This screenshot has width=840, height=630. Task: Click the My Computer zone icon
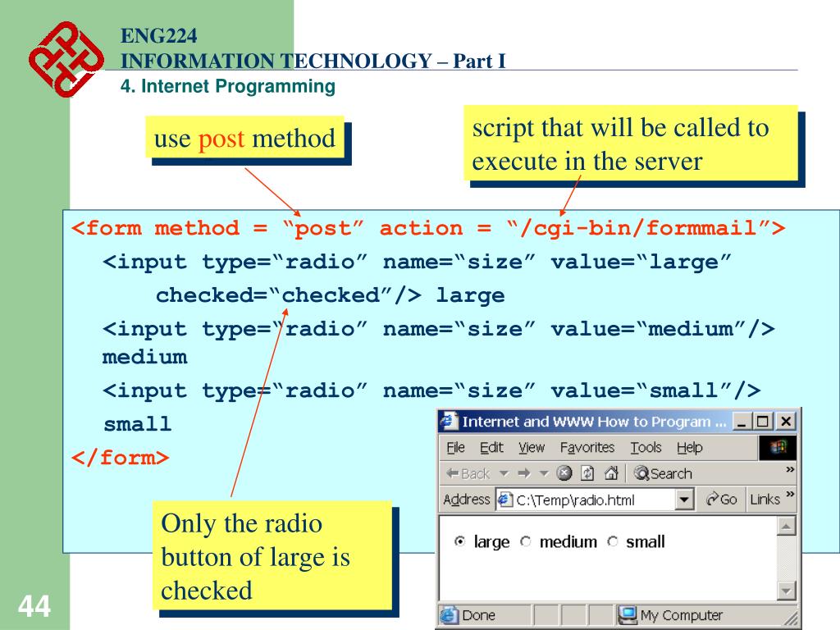(627, 615)
